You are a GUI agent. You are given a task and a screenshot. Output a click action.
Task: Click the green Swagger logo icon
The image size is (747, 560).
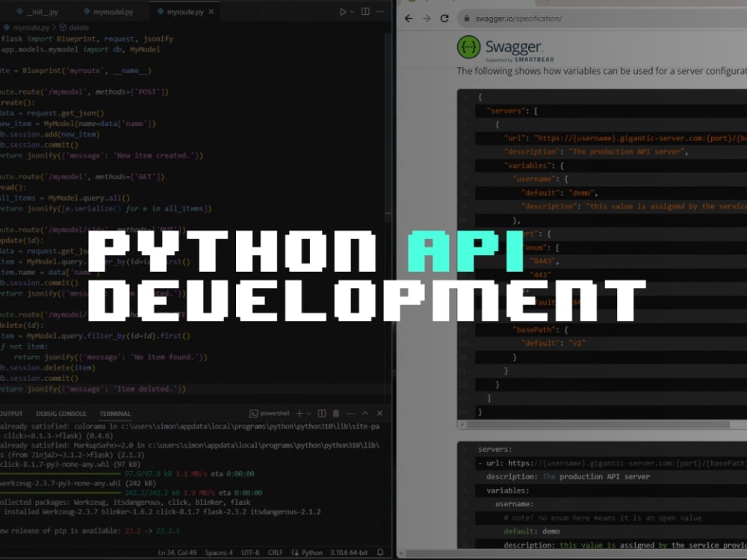coord(469,47)
